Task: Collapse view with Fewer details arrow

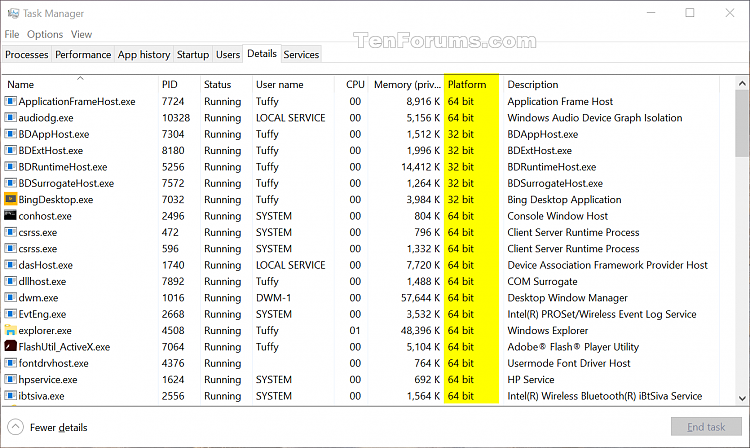Action: pos(15,427)
